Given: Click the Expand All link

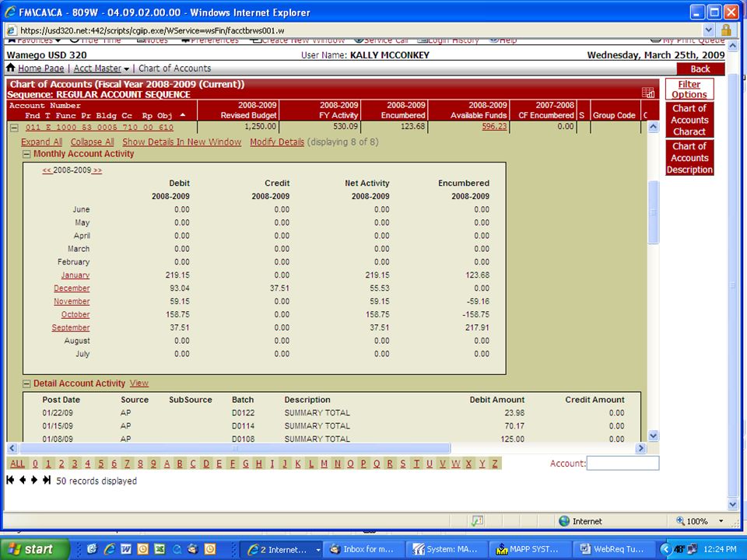Looking at the screenshot, I should [x=41, y=142].
